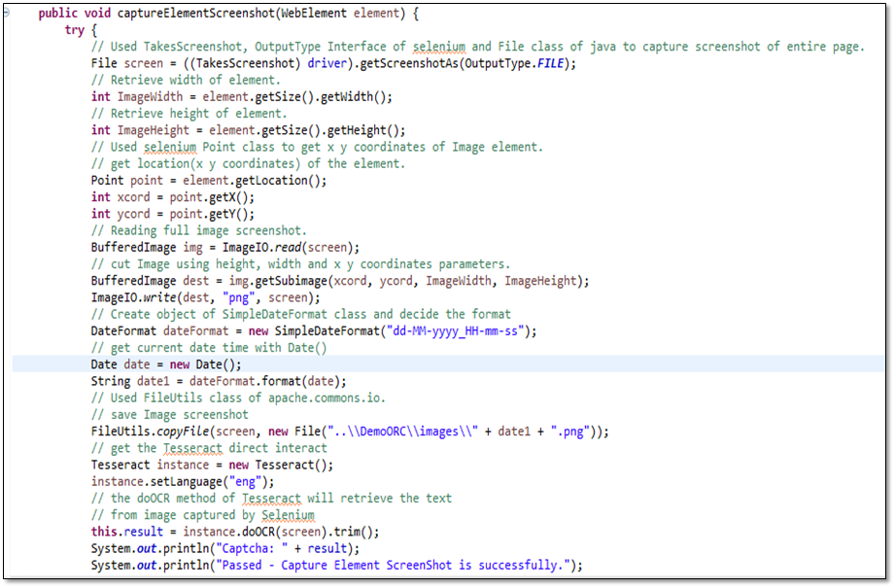This screenshot has width=895, height=588.
Task: Click comment '// cut Image using height, width' line
Action: click(301, 264)
